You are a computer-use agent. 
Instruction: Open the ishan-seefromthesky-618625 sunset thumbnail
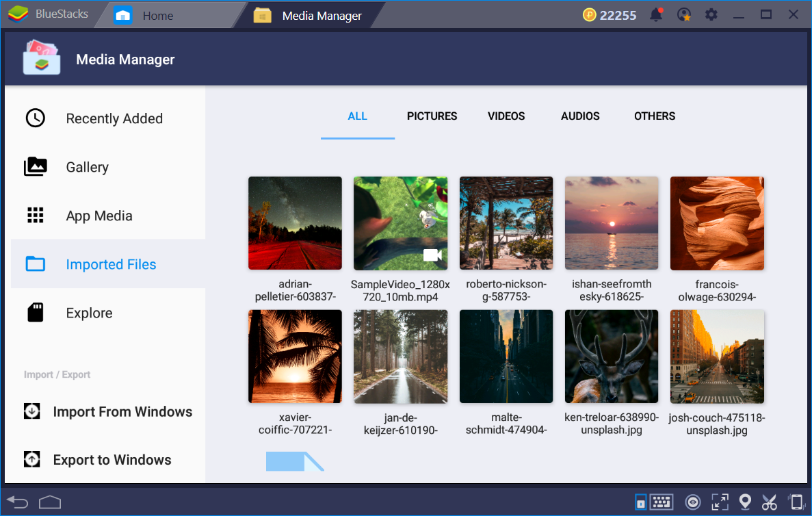612,223
